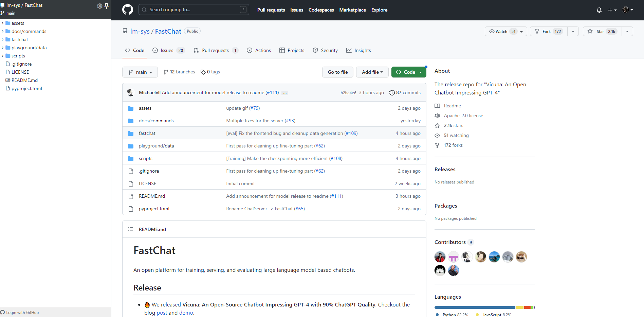Open commit hash b2ba4e6

[348, 93]
